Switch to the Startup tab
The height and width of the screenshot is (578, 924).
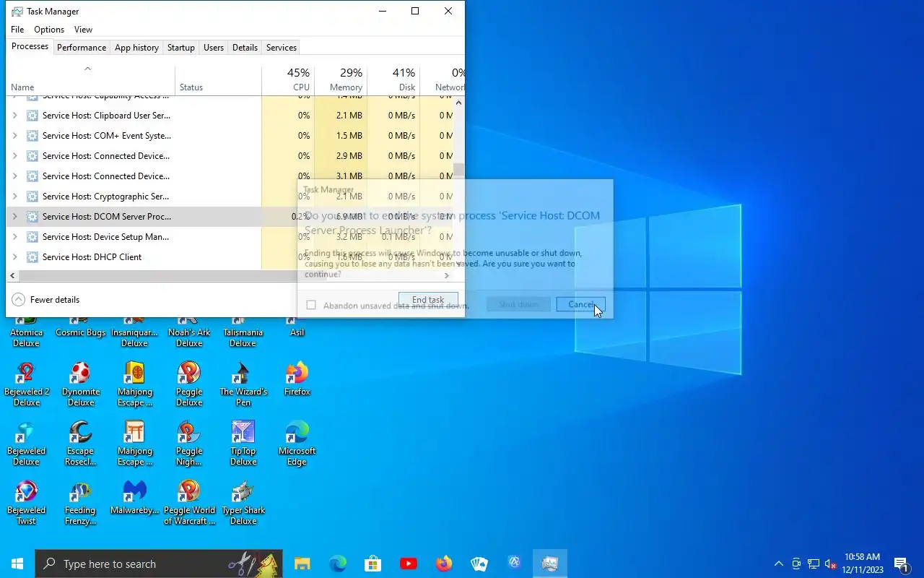(x=180, y=48)
